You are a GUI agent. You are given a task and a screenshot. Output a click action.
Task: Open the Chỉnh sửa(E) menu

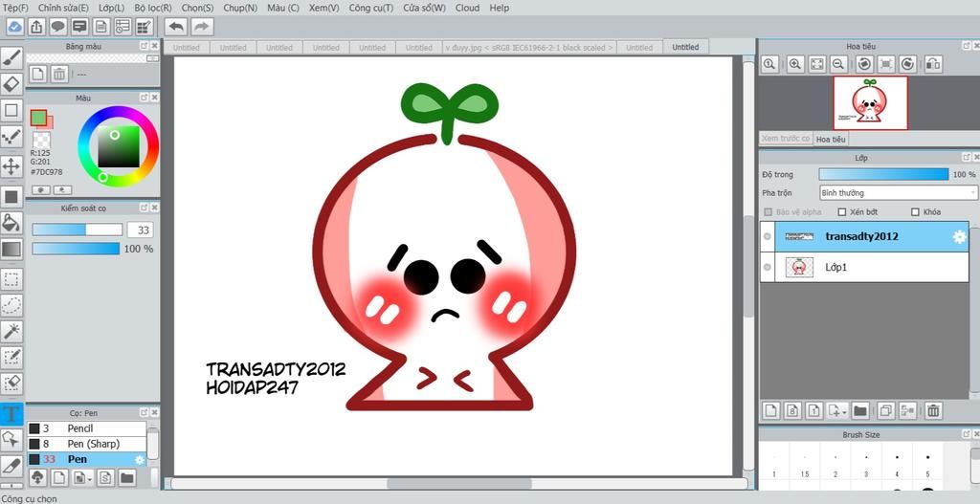pyautogui.click(x=63, y=8)
